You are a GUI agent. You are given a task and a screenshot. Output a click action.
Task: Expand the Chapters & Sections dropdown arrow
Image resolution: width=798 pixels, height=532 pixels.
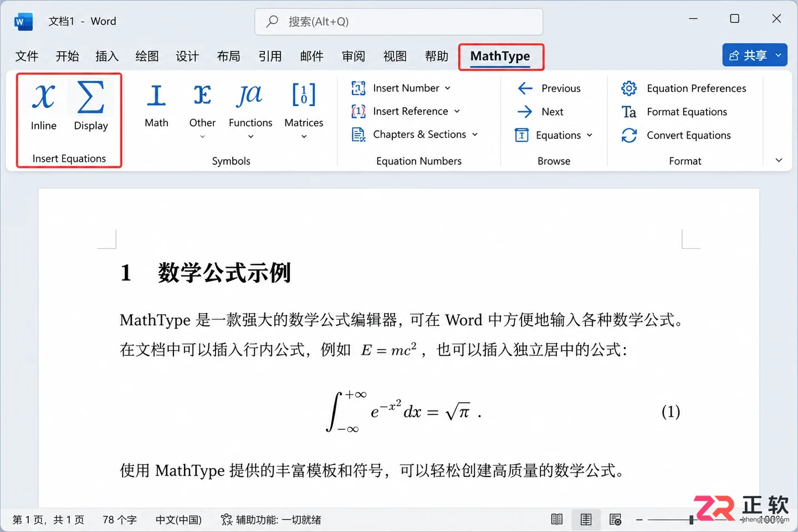[x=475, y=135]
